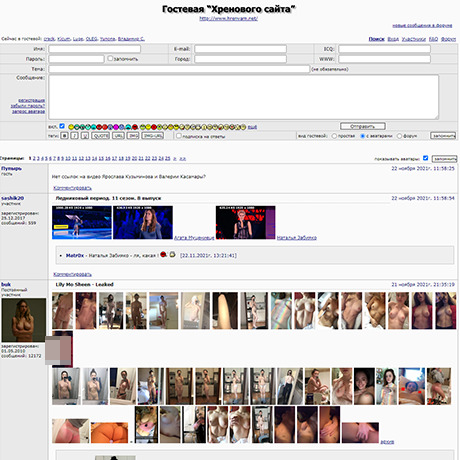460x460 pixels.
Task: Click in the 'Пароль' password field
Action: [x=76, y=59]
